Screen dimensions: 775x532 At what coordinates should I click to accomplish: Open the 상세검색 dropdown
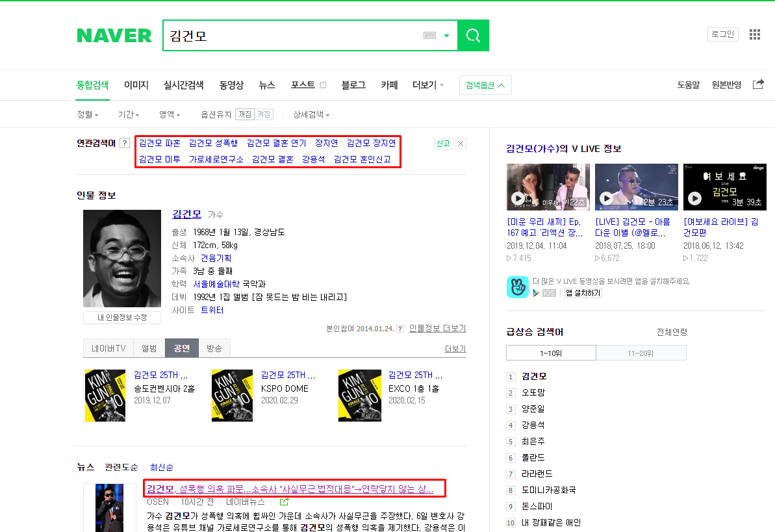click(311, 114)
